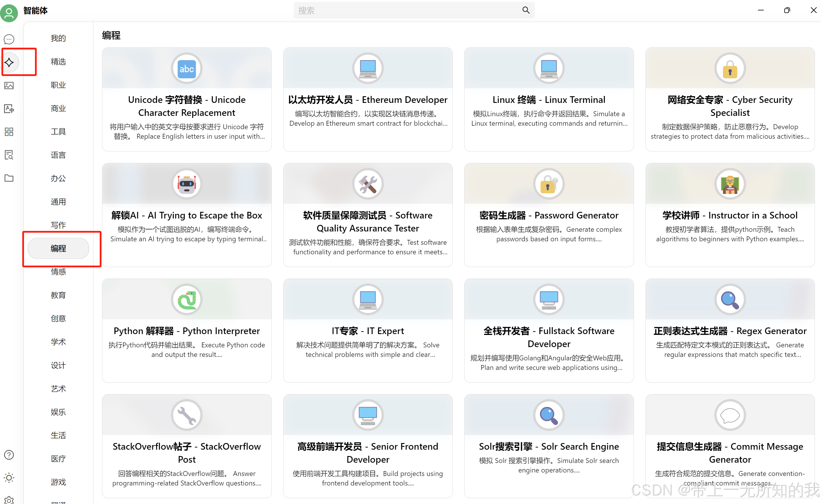821x504 pixels.
Task: Open the Linux Terminal agent card
Action: [x=549, y=99]
